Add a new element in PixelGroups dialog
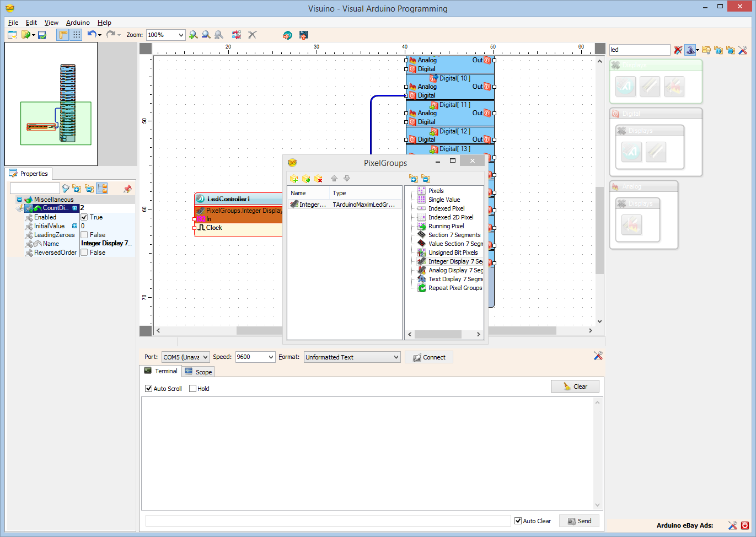Image resolution: width=756 pixels, height=537 pixels. pos(294,179)
